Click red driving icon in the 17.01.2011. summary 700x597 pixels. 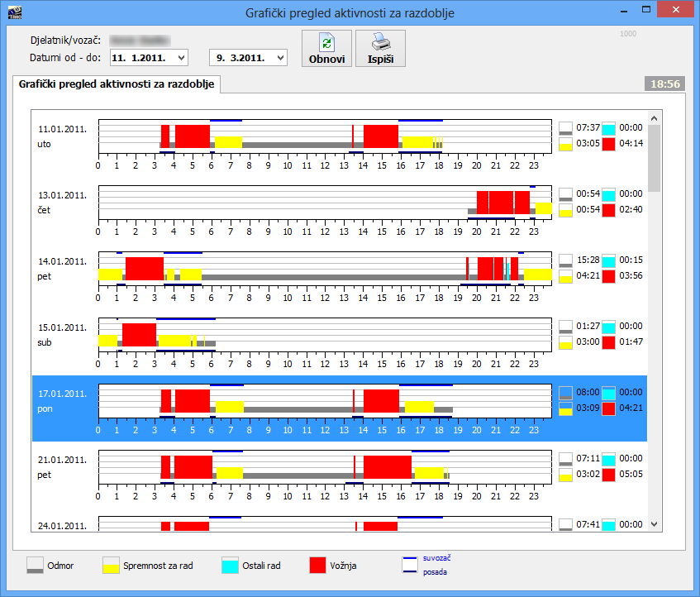point(608,408)
